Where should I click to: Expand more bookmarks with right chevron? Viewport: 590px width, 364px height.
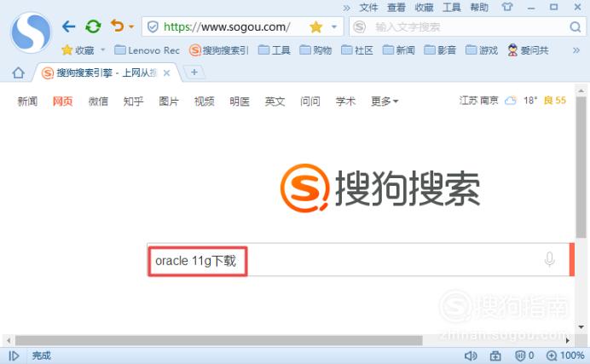click(576, 50)
